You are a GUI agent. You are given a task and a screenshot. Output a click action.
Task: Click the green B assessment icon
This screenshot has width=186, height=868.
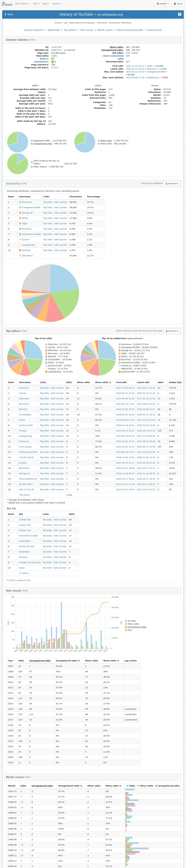[53, 62]
